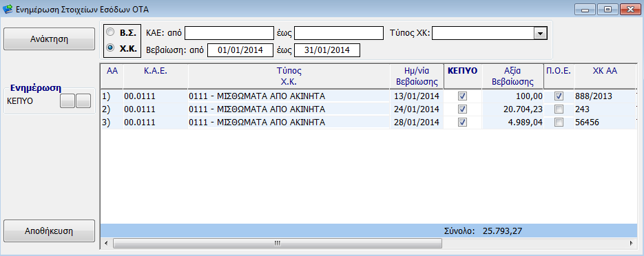Select row number 2) in ΑΑ column

pos(112,109)
